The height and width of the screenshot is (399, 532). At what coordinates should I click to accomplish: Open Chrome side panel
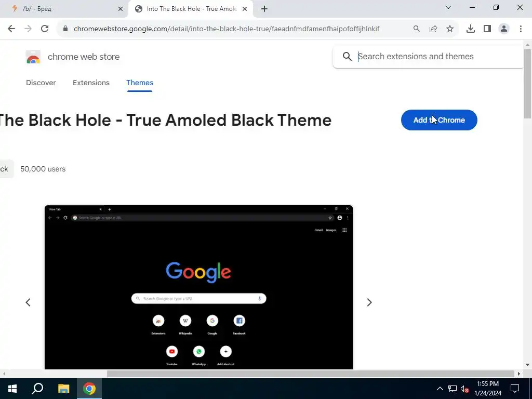(487, 29)
